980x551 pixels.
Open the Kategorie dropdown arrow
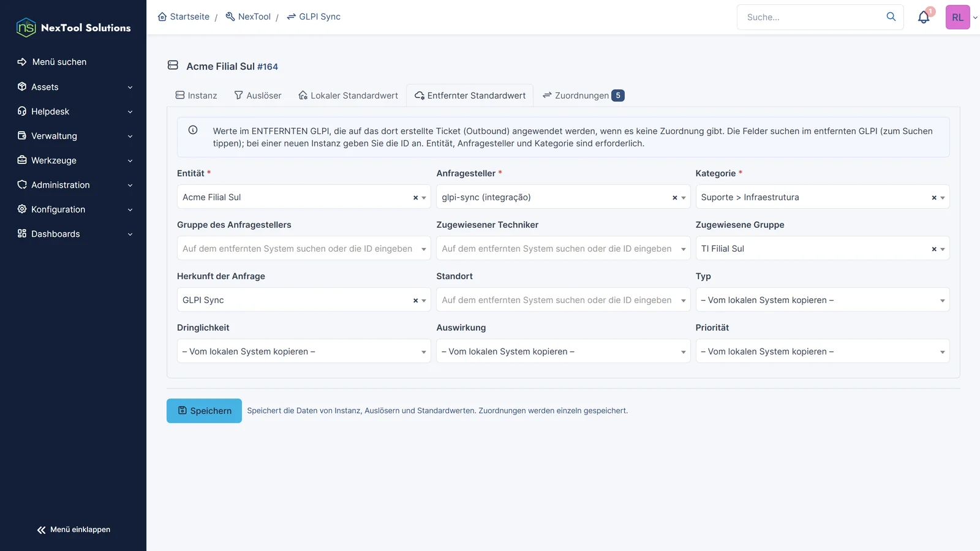pyautogui.click(x=943, y=198)
